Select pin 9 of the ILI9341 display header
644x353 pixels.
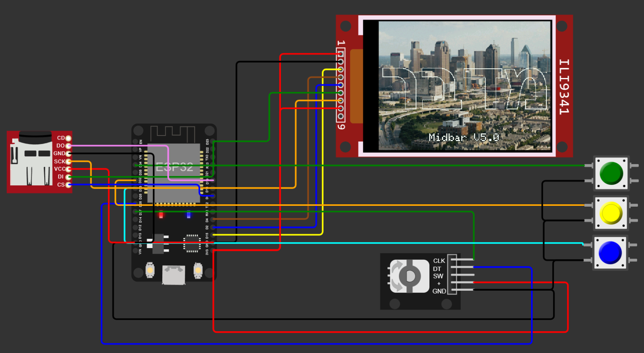(341, 116)
